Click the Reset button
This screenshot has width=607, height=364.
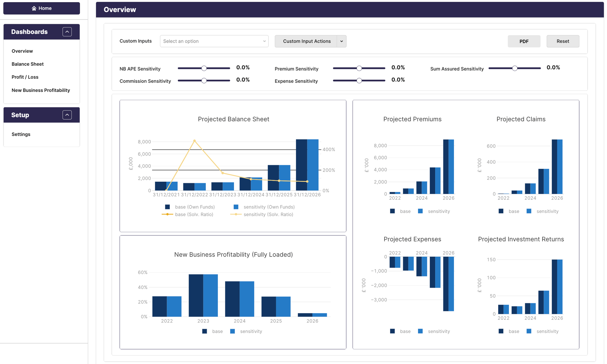562,41
